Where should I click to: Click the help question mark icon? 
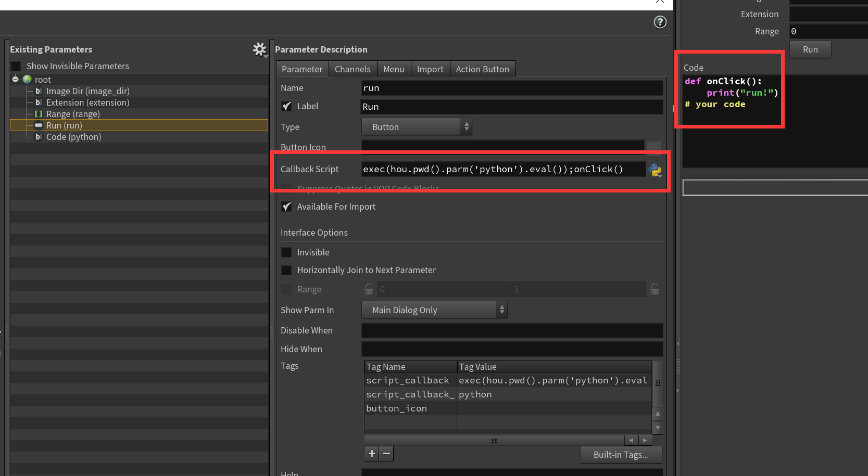pyautogui.click(x=660, y=22)
